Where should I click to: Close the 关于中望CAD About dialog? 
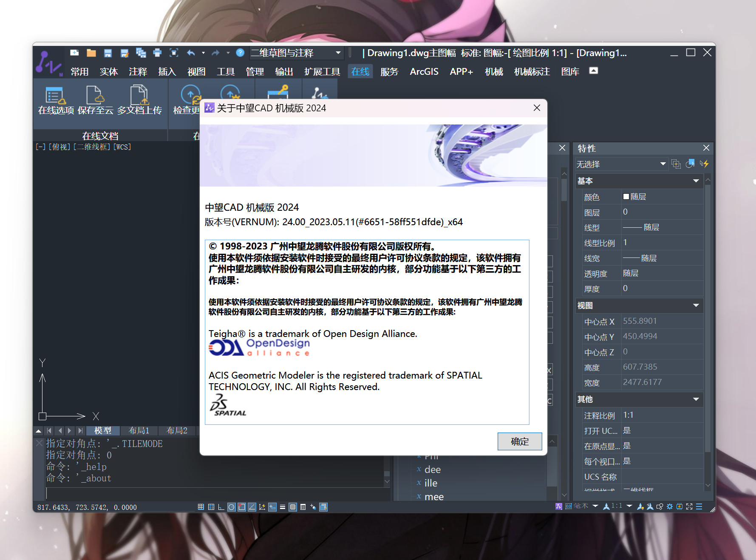[x=537, y=108]
